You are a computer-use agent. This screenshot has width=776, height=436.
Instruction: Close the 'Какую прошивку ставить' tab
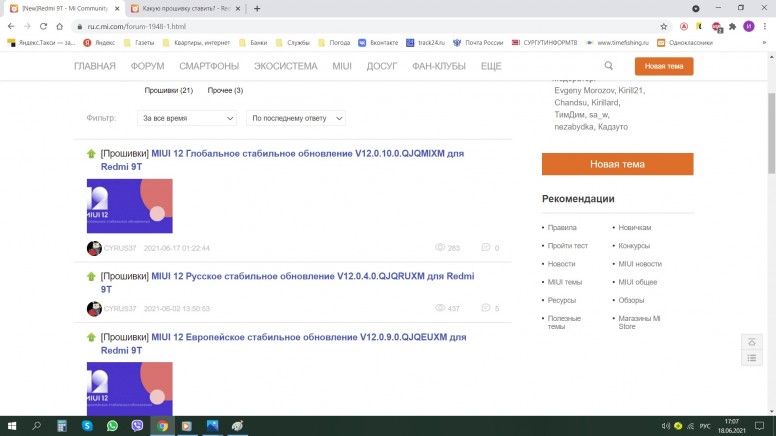(x=238, y=8)
